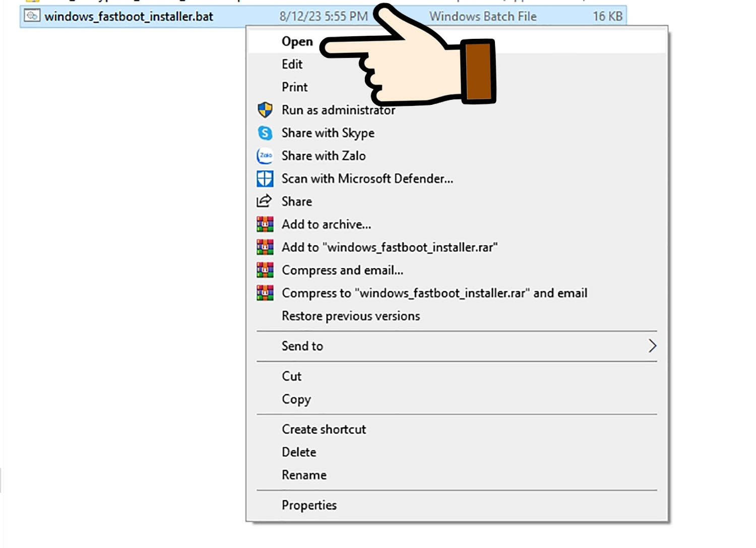Click the Share menu entry
756x548 pixels.
(x=457, y=201)
